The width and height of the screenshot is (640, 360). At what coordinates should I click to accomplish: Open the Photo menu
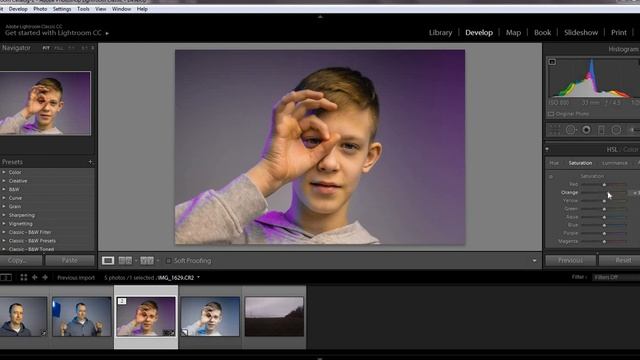(x=40, y=9)
